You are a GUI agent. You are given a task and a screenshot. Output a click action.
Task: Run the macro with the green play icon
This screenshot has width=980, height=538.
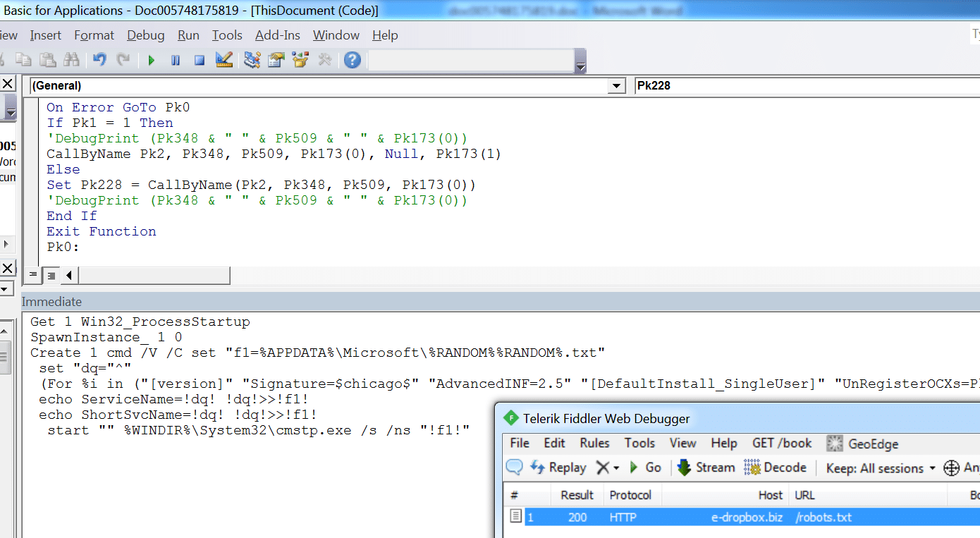[151, 61]
